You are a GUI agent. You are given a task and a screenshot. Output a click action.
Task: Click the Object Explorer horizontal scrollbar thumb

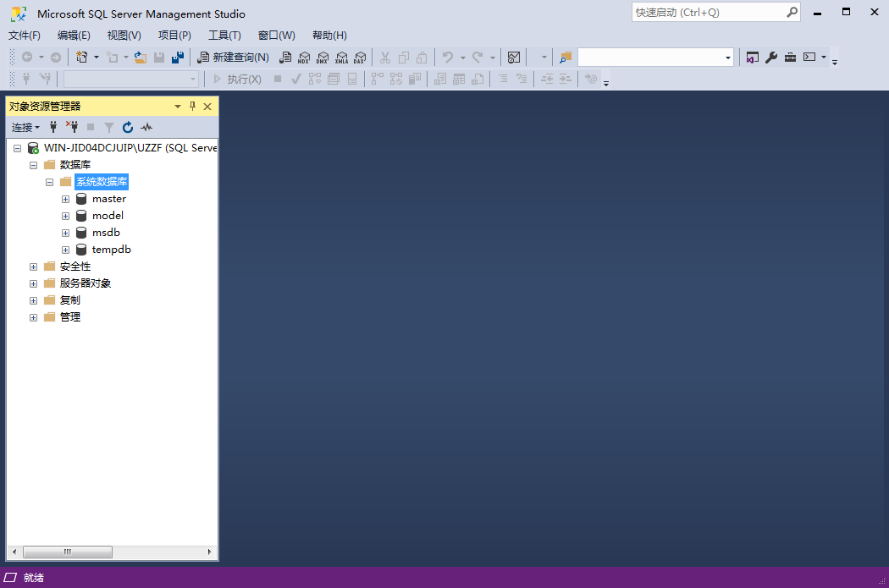pos(68,552)
